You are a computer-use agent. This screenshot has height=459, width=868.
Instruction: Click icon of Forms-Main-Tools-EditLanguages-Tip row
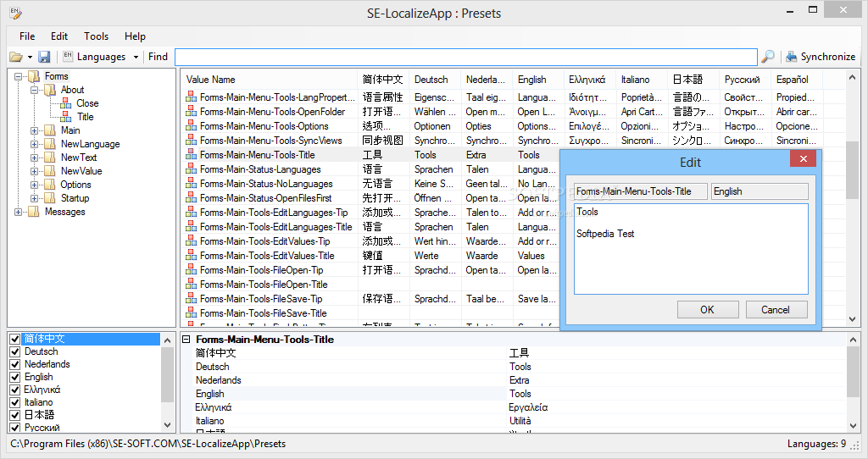(x=191, y=212)
